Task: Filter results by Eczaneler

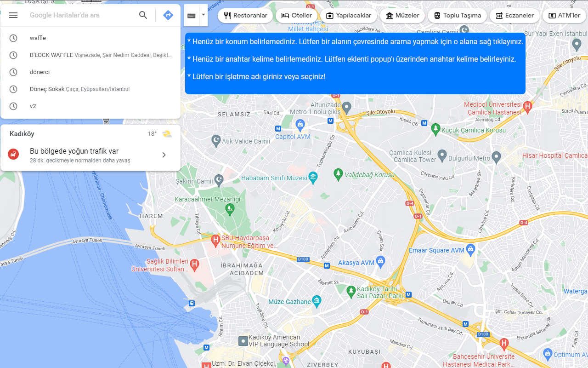Action: tap(514, 15)
